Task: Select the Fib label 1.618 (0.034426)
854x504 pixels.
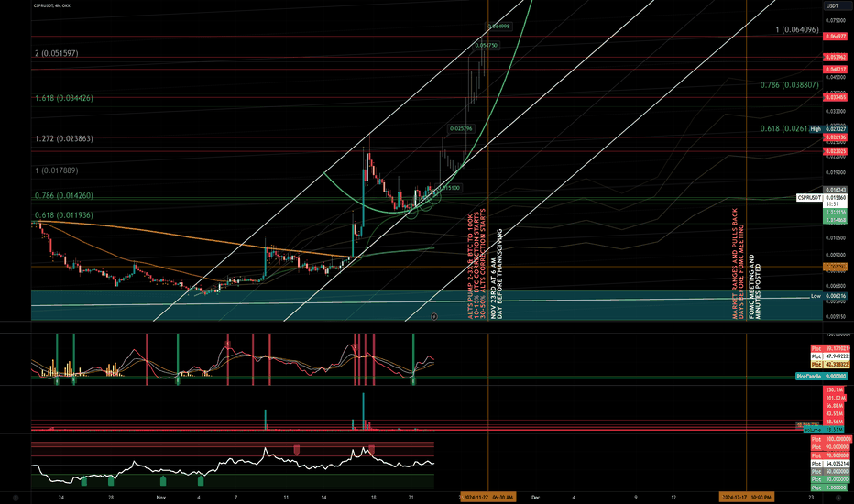Action: pos(64,98)
